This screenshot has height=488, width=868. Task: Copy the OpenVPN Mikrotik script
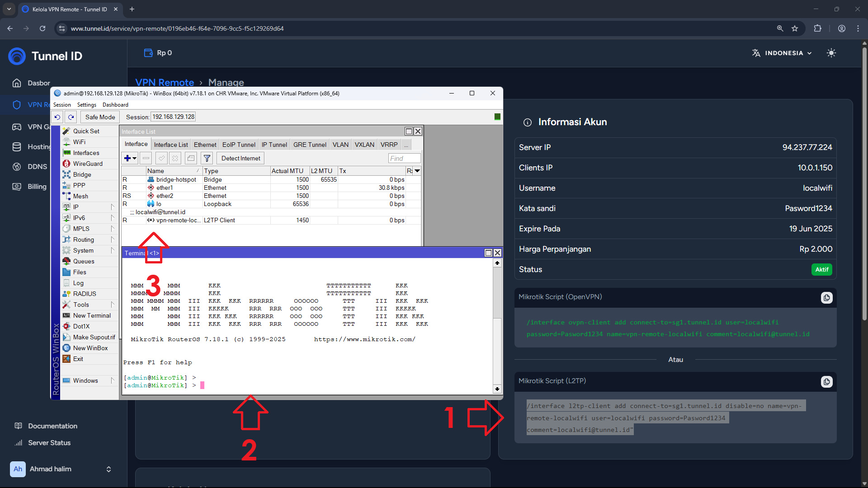pyautogui.click(x=826, y=298)
